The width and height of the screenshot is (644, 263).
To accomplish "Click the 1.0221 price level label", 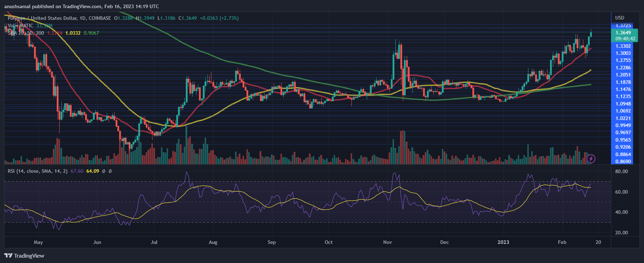I will [x=623, y=118].
